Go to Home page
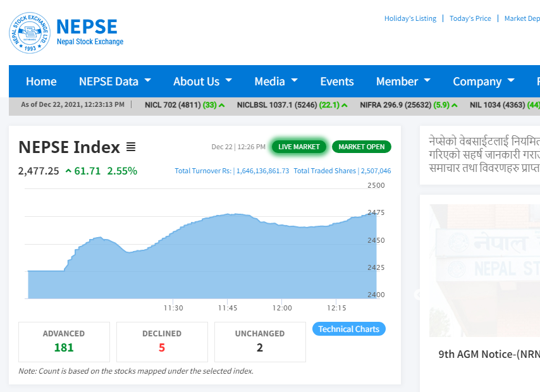This screenshot has height=392, width=540. point(41,82)
